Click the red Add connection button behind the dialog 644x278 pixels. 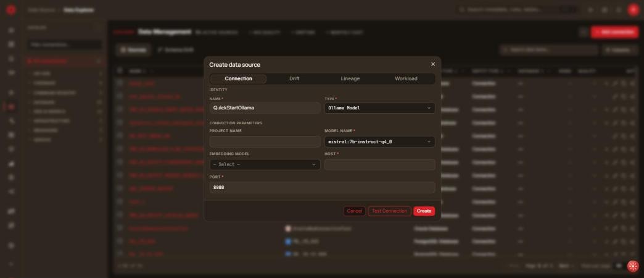[614, 32]
